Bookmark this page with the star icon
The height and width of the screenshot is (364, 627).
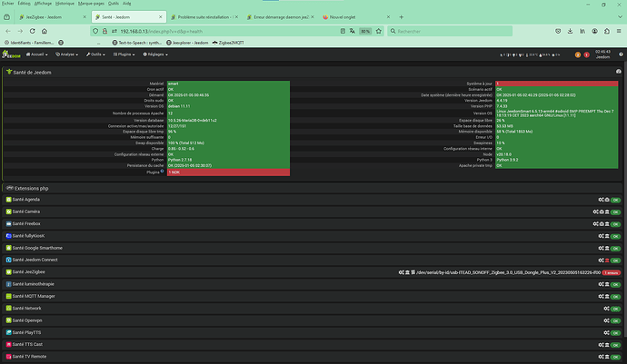coord(378,31)
